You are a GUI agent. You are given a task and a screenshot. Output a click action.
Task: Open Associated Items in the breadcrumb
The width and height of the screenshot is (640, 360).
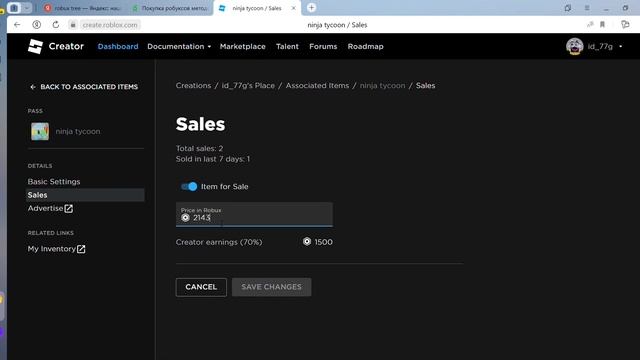pos(317,86)
